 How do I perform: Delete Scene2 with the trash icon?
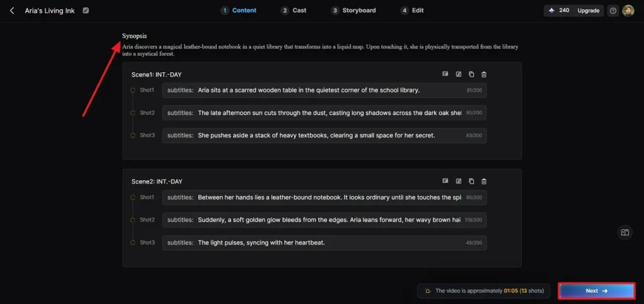484,181
